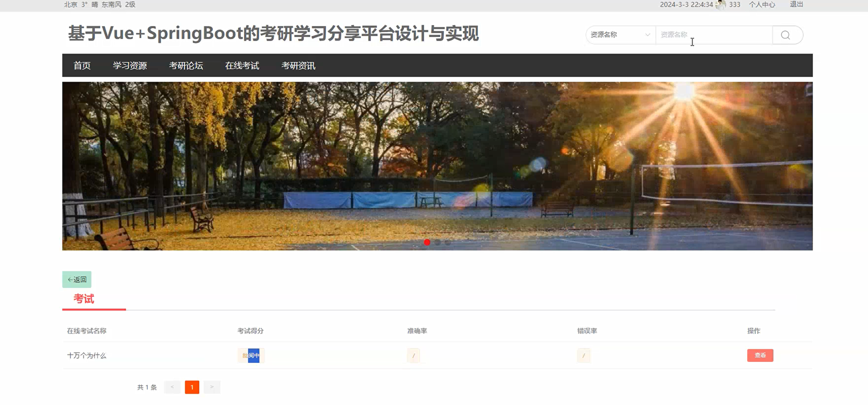Screen dimensions: 868x405
Task: Click the 共 1 条 total count text
Action: pos(147,387)
